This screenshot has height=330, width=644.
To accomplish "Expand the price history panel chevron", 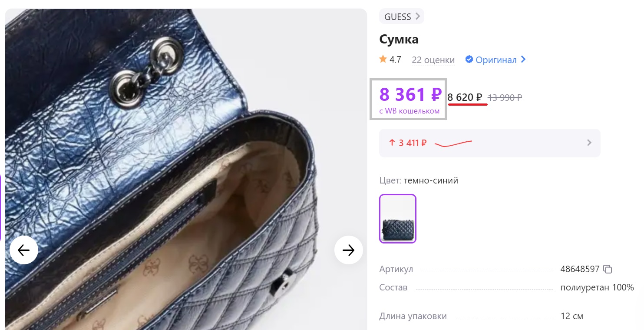I will [x=589, y=143].
